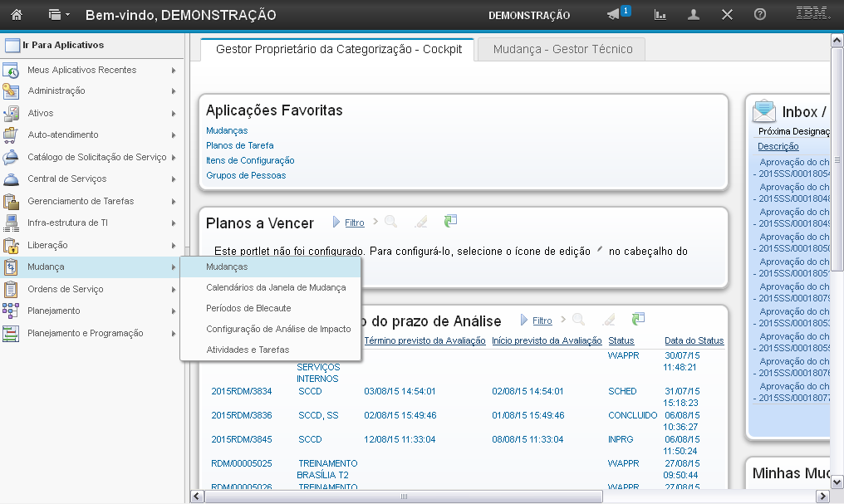The image size is (844, 504).
Task: Open the Go To applications dropdown in header
Action: [59, 15]
